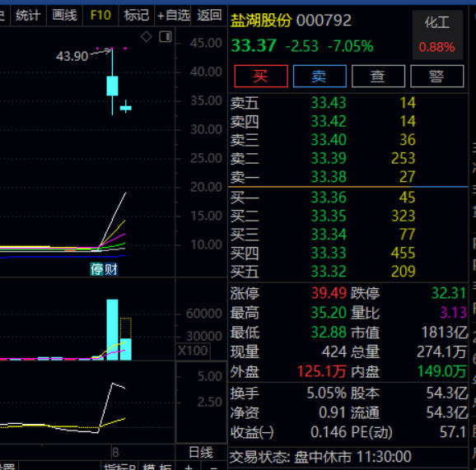Switch period via 日线 label
This screenshot has height=470, width=476.
[201, 453]
